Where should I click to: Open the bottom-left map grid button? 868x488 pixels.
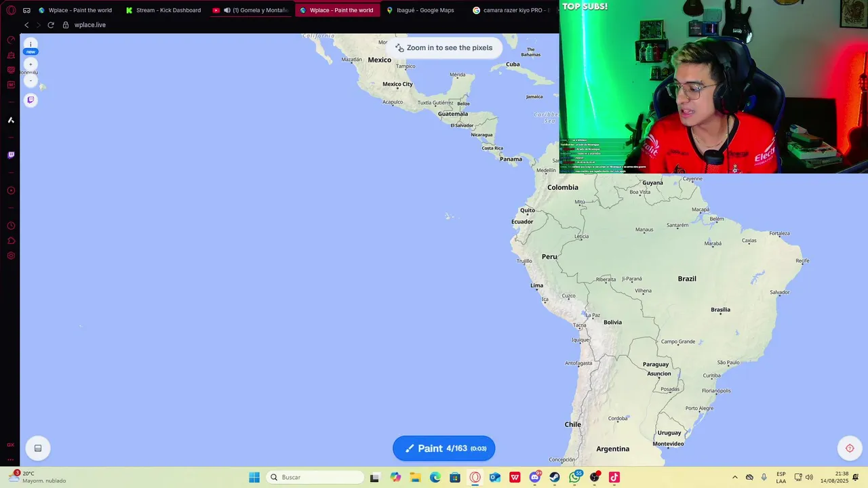(38, 448)
